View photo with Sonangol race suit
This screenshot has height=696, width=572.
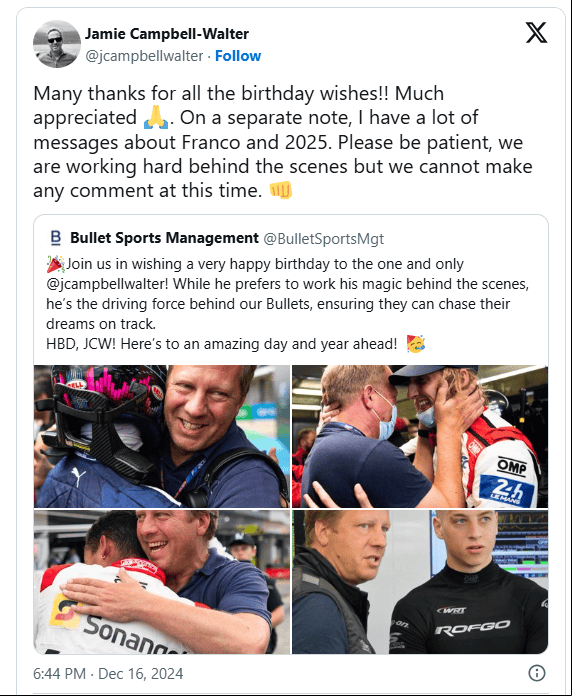pos(162,581)
